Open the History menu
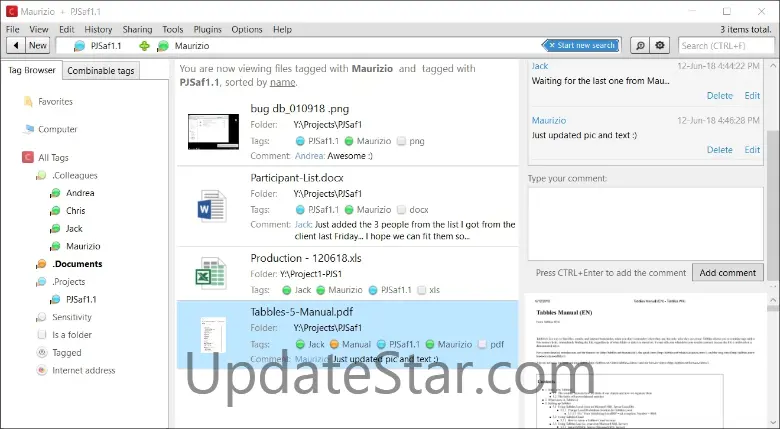This screenshot has width=780, height=429. [98, 29]
